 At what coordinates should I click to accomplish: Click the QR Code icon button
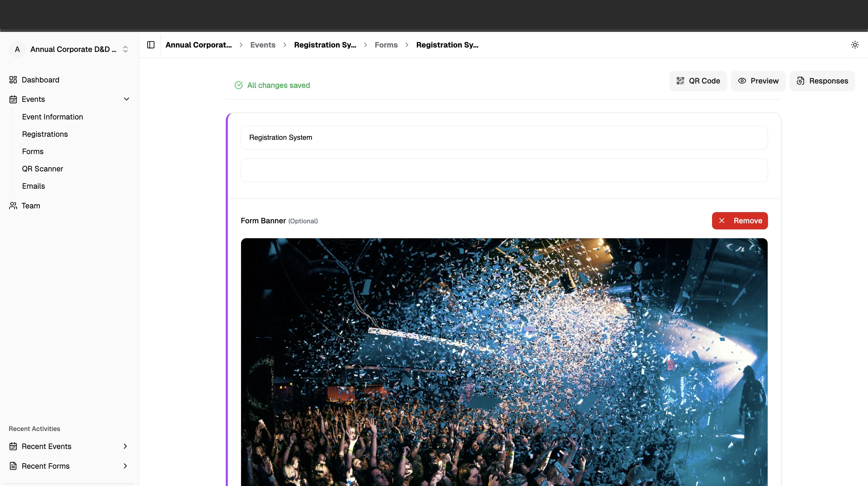point(680,81)
